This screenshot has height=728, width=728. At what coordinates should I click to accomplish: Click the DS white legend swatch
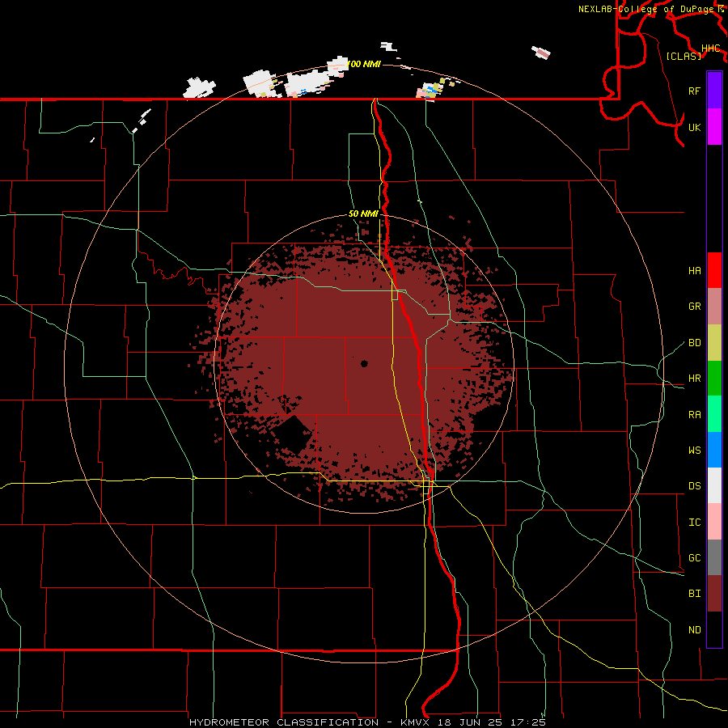pyautogui.click(x=714, y=485)
